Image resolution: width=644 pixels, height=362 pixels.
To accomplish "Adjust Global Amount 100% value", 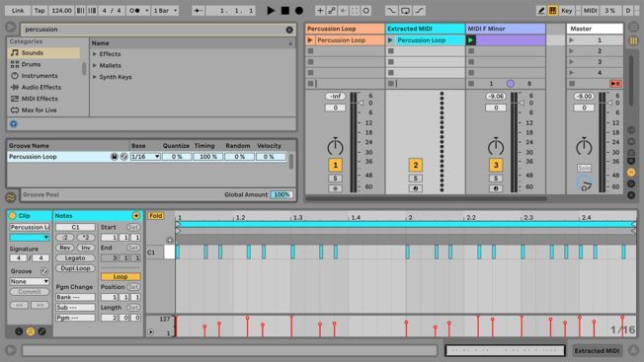I will (x=282, y=194).
